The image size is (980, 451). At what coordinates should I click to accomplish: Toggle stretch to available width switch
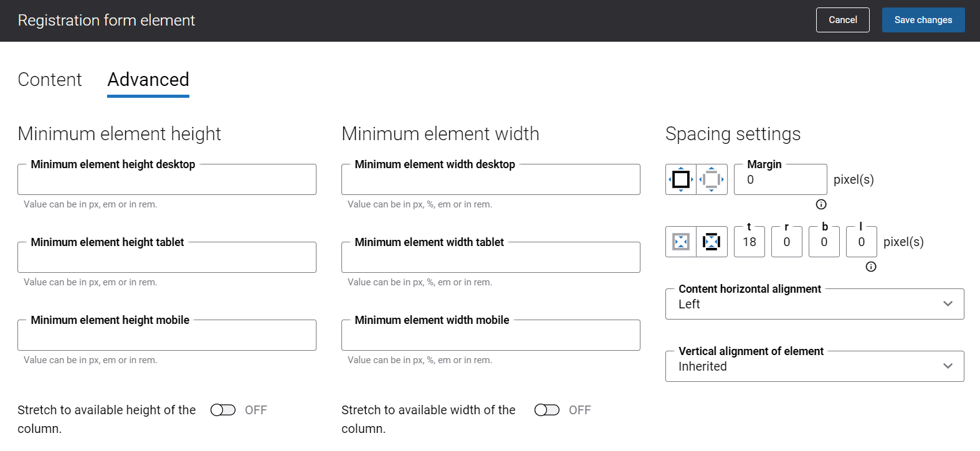pos(547,410)
